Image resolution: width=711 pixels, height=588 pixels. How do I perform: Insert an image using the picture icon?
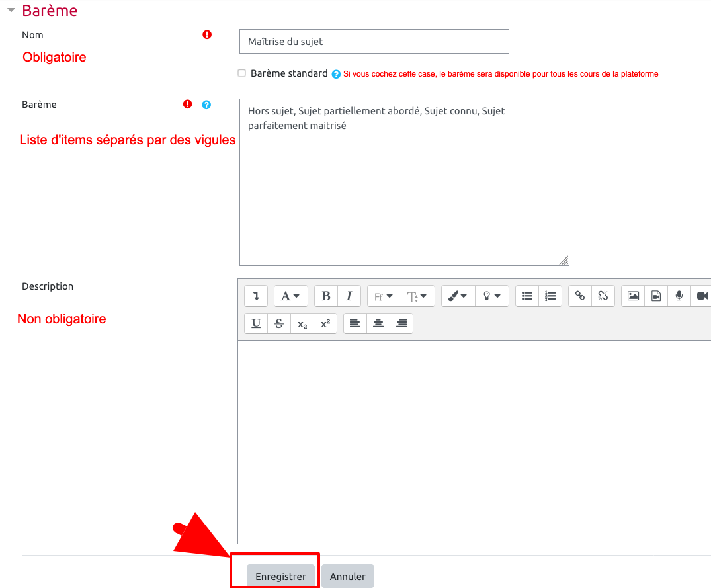(633, 296)
